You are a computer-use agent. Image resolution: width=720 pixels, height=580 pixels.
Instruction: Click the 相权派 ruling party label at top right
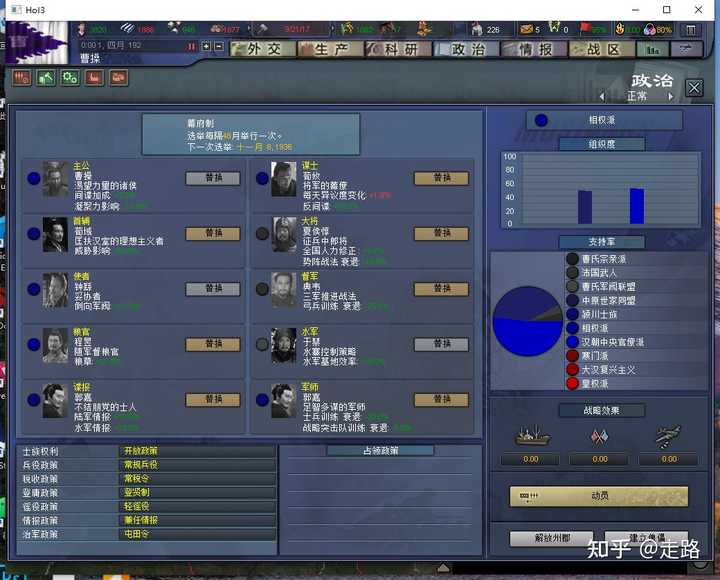pyautogui.click(x=602, y=120)
